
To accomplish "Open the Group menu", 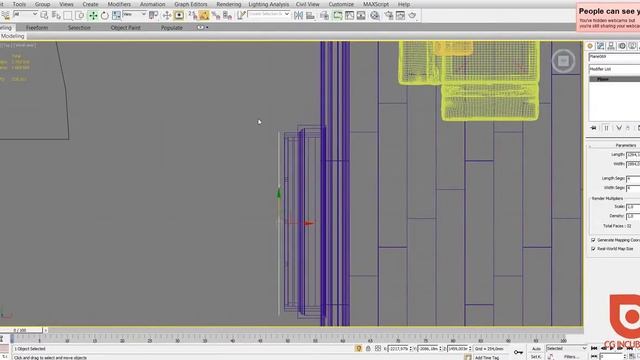I will 42,4.
